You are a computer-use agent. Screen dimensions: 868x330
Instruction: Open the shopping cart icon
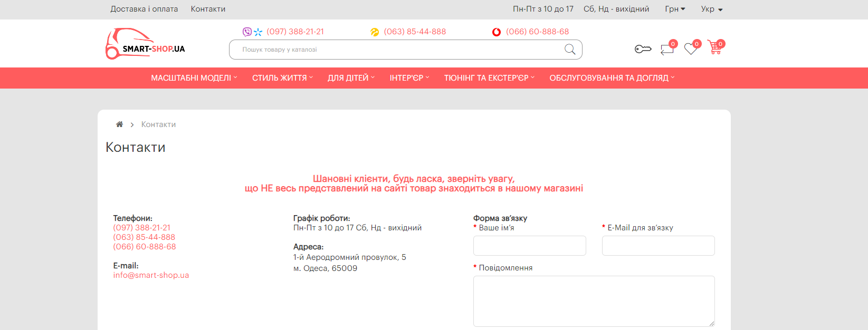715,48
